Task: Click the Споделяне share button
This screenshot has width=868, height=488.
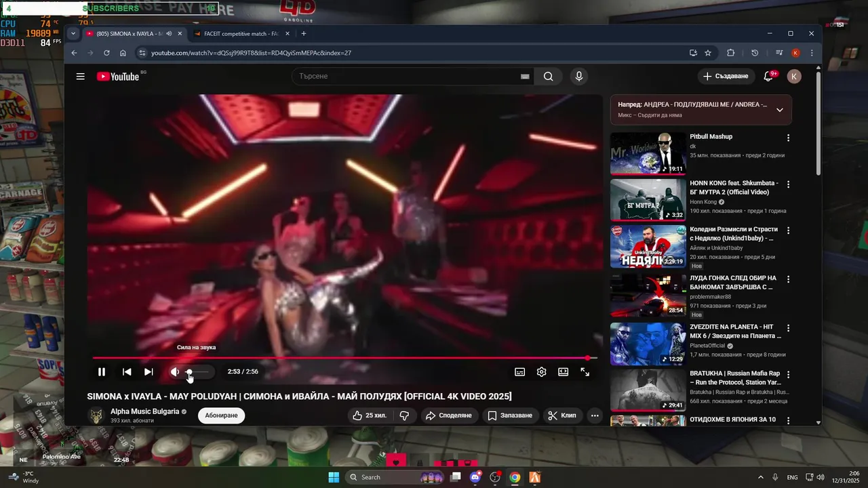Action: 449,415
